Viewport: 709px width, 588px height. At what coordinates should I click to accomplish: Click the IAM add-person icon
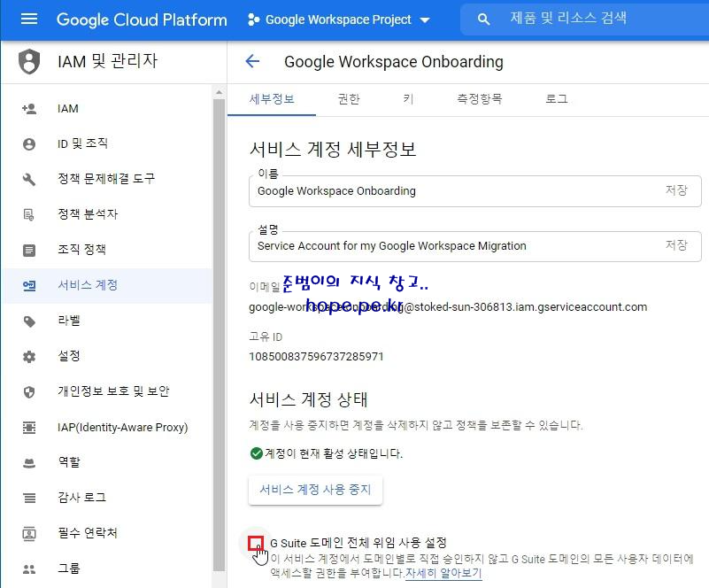point(29,109)
